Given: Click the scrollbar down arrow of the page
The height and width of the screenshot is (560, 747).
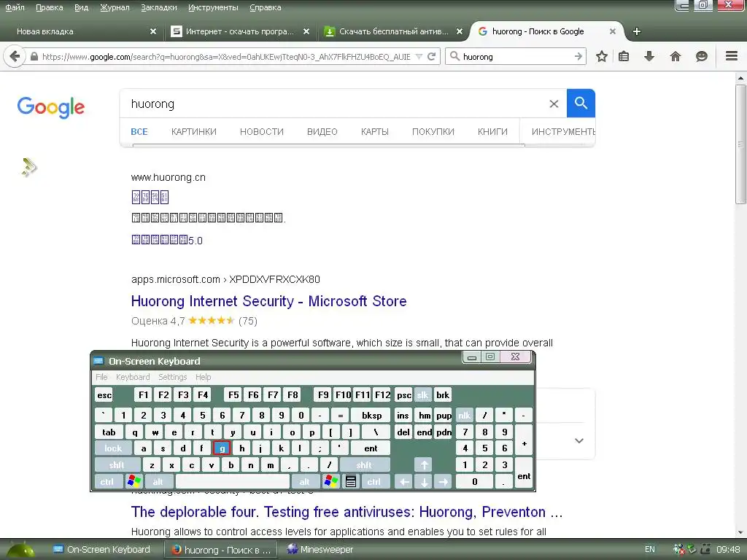Looking at the screenshot, I should coord(741,532).
